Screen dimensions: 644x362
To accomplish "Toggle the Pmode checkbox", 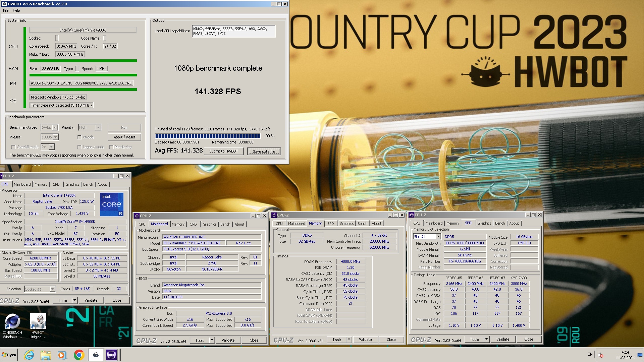I will (x=79, y=137).
